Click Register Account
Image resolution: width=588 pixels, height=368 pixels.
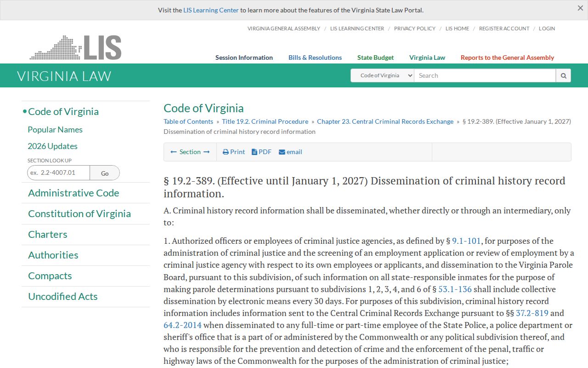point(504,29)
